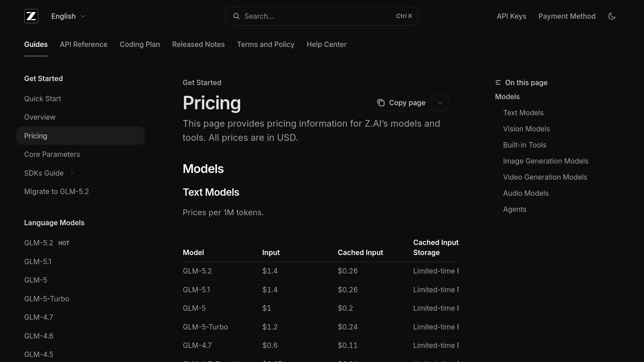Open the English language dropdown
Viewport: 644px width, 362px height.
tap(68, 16)
